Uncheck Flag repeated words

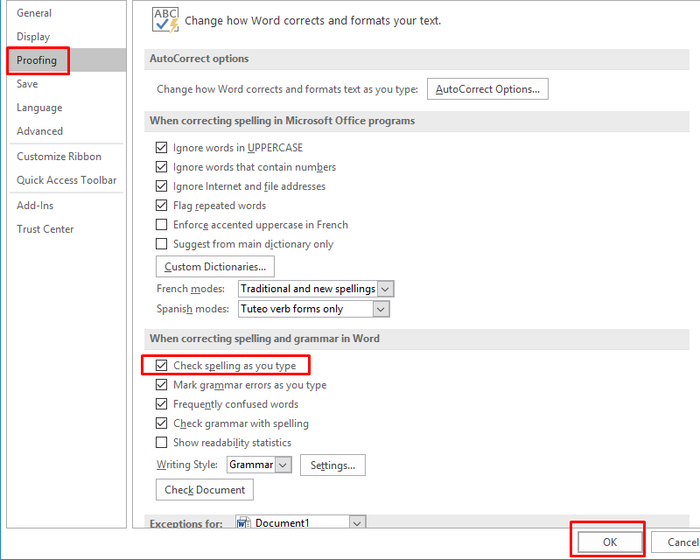click(161, 205)
